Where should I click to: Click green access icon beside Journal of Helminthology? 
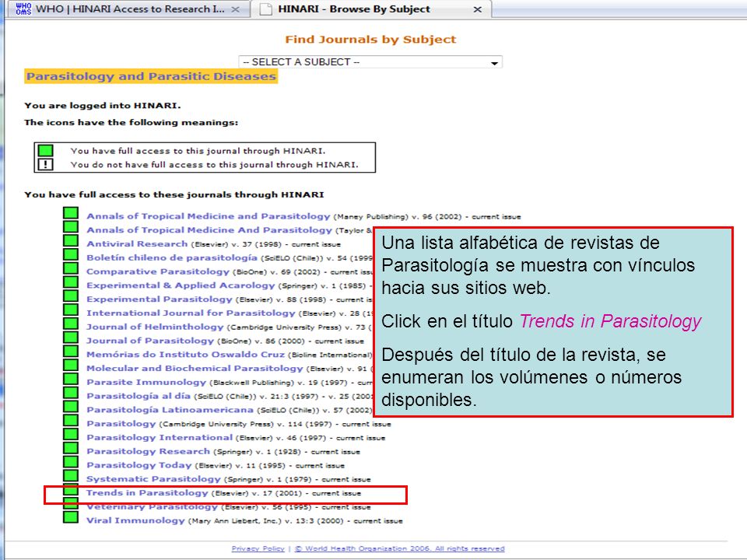(71, 324)
